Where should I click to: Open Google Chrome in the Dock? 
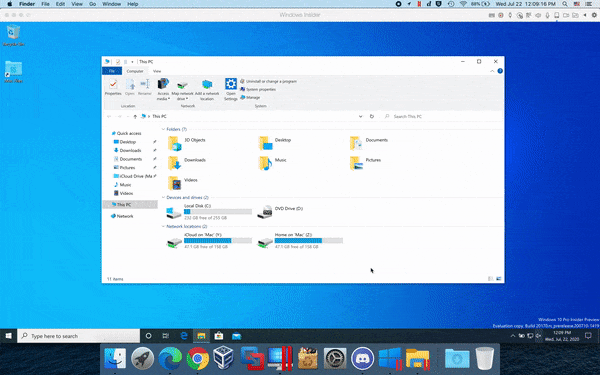198,359
